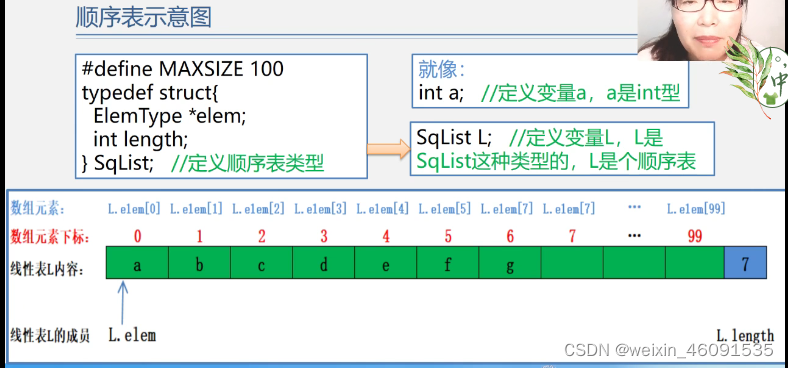Click the green comment //定义变量L,L是

tap(586, 138)
